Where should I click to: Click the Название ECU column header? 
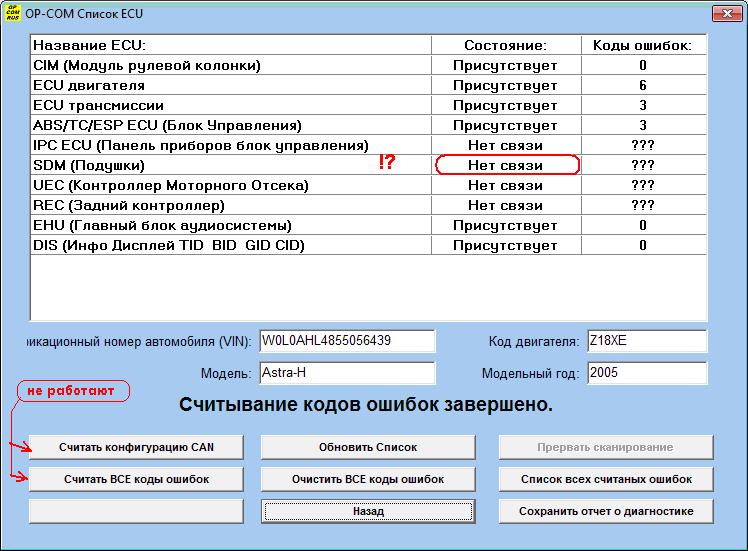coord(231,45)
